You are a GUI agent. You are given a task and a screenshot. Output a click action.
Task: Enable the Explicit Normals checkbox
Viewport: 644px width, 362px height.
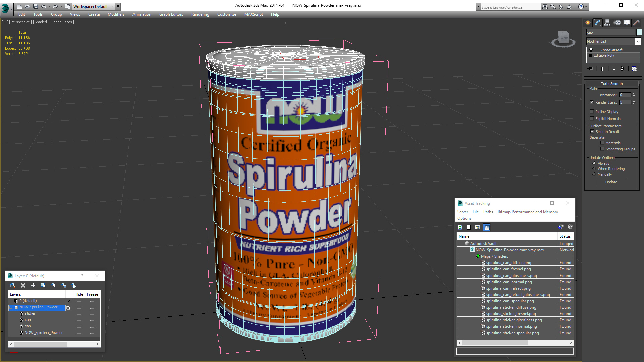592,119
